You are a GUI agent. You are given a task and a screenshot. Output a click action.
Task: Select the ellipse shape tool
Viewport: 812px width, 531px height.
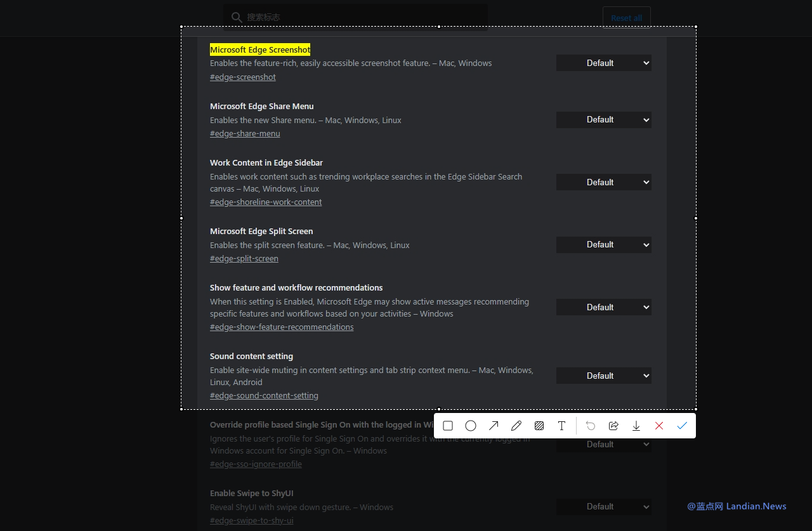tap(471, 426)
